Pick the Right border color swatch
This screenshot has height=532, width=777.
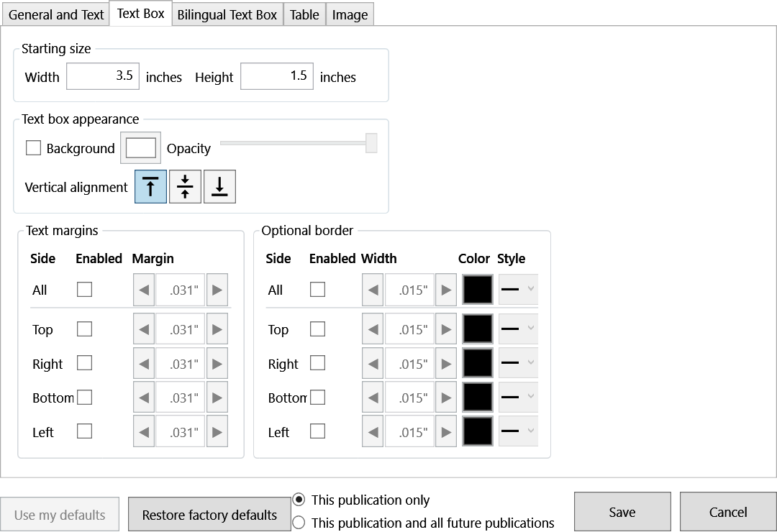point(478,363)
